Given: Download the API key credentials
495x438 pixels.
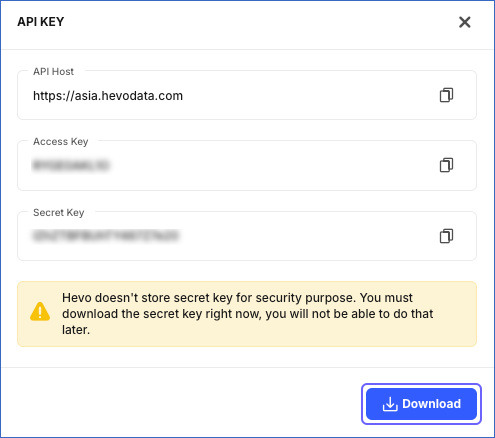Looking at the screenshot, I should (421, 404).
